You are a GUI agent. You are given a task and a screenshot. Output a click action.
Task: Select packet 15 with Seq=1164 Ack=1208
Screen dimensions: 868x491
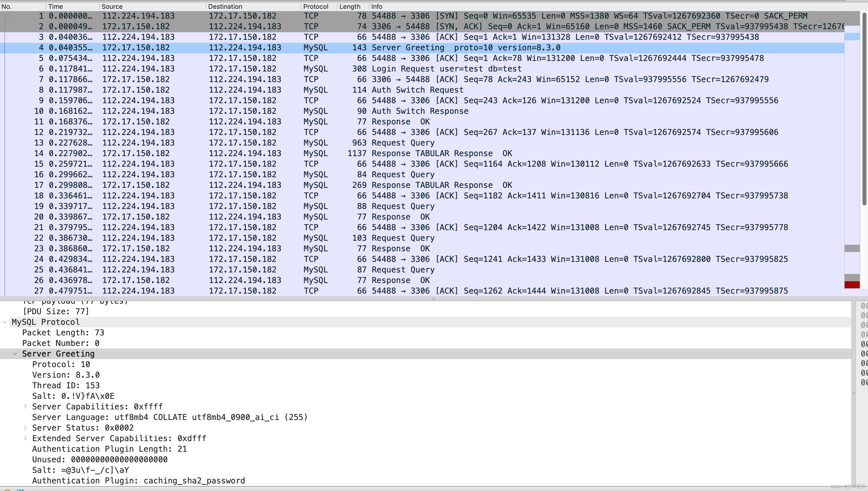(x=422, y=164)
